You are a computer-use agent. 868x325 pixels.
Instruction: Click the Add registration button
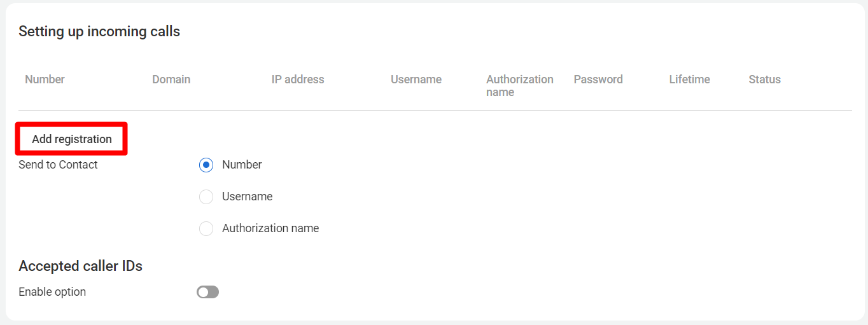click(x=72, y=139)
